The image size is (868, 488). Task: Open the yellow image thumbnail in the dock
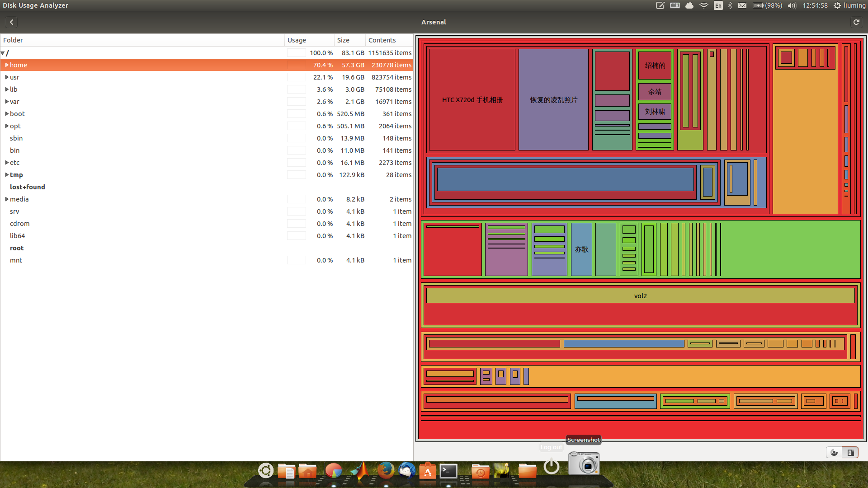502,471
